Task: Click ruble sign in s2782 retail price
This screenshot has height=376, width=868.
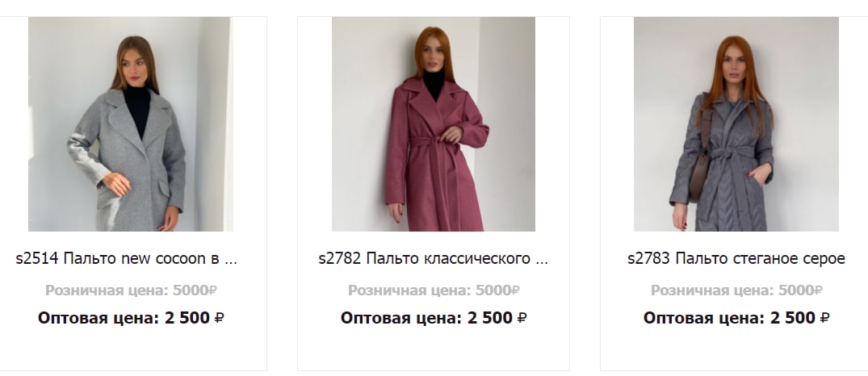Action: coord(515,290)
